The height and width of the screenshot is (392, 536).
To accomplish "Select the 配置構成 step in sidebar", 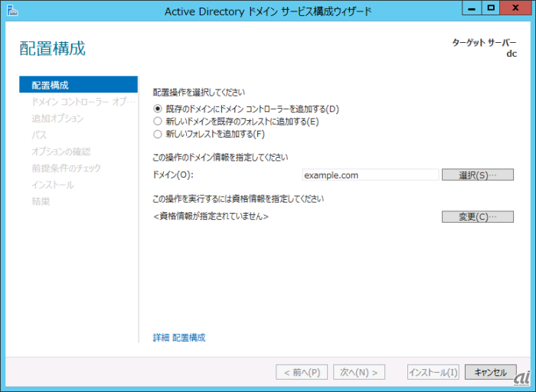I will point(79,85).
